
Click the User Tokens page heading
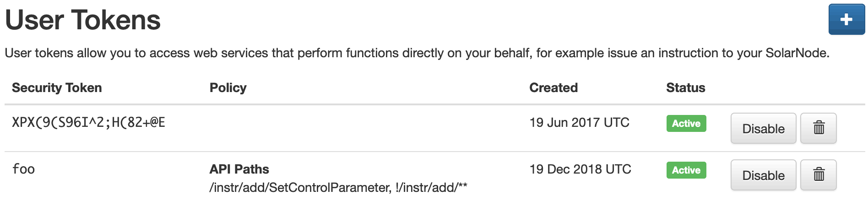[83, 20]
